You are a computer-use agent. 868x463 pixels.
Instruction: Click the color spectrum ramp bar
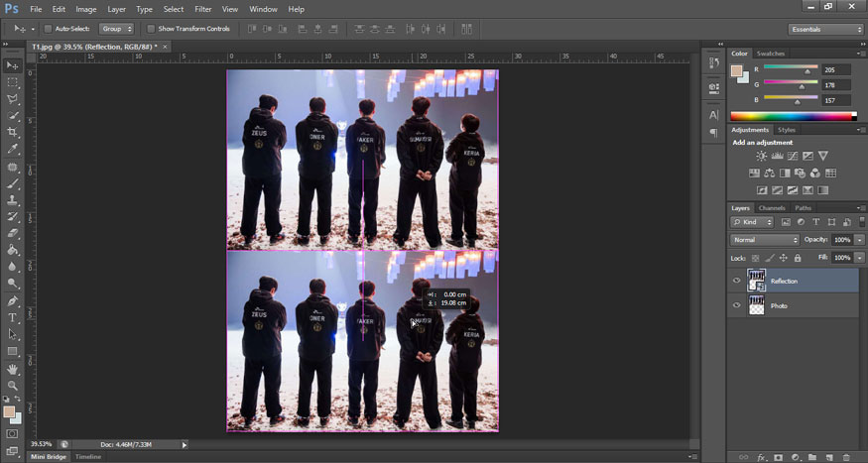click(792, 117)
